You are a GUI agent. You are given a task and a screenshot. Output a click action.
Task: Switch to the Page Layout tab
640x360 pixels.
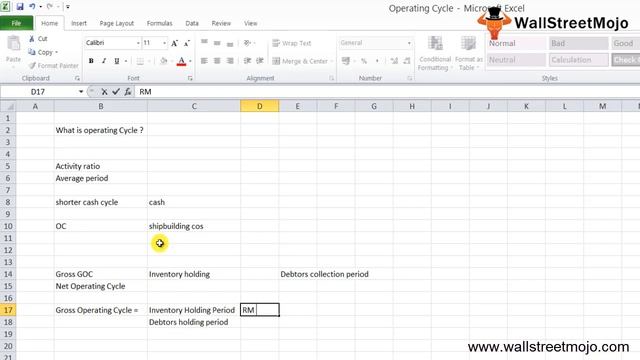(117, 23)
